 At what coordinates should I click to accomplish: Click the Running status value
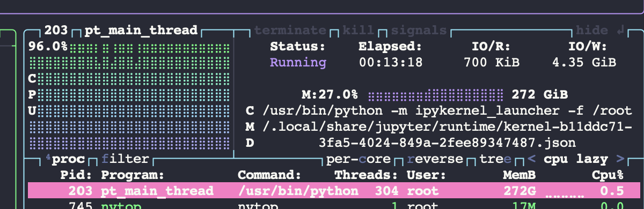click(298, 62)
